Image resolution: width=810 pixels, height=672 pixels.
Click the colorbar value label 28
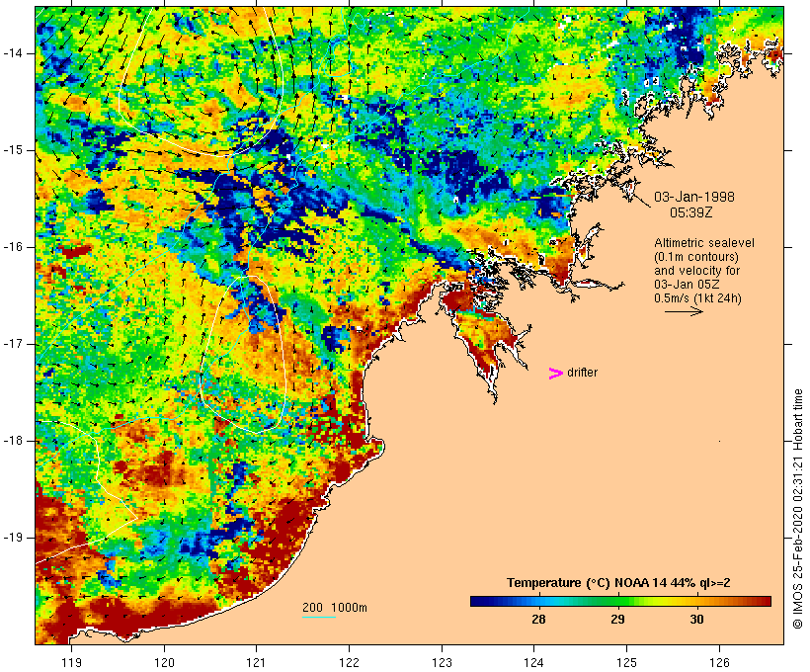(x=538, y=619)
